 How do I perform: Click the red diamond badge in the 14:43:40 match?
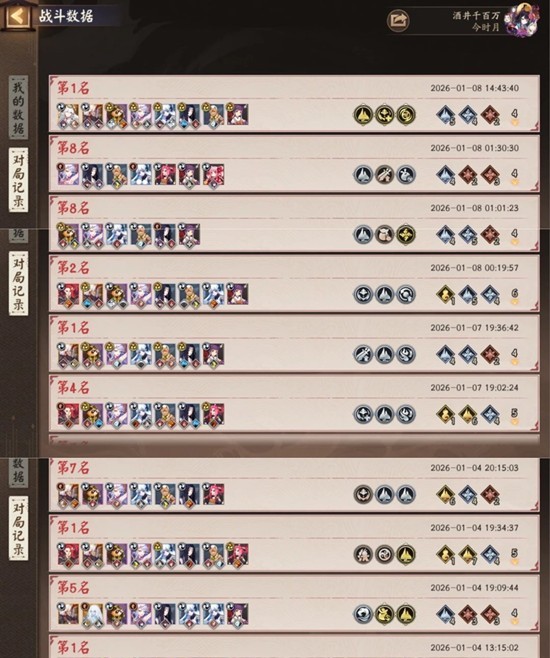coord(490,115)
